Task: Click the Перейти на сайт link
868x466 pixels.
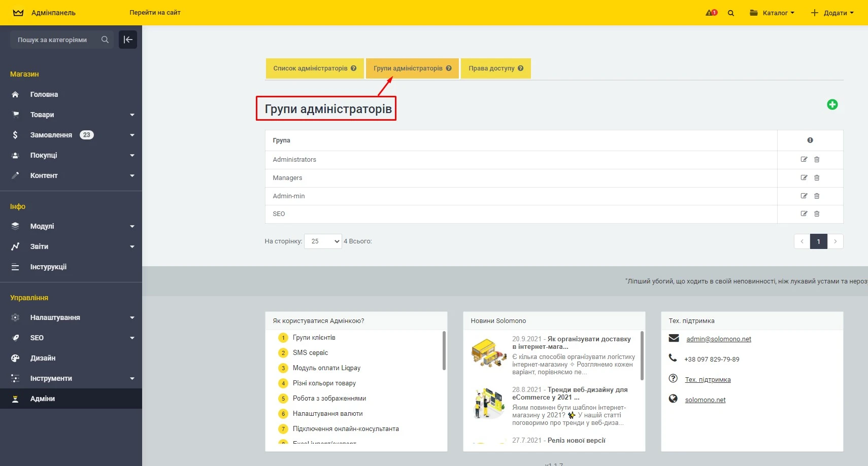Action: coord(155,13)
